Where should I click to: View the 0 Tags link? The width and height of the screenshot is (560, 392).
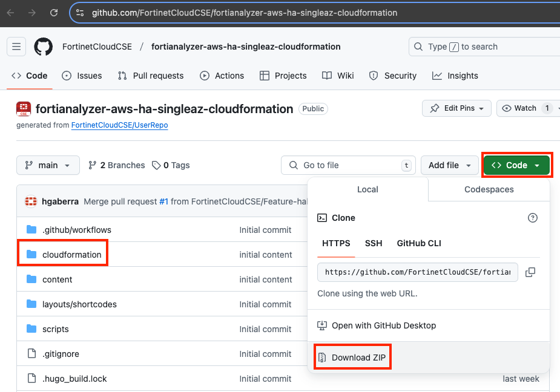point(171,165)
